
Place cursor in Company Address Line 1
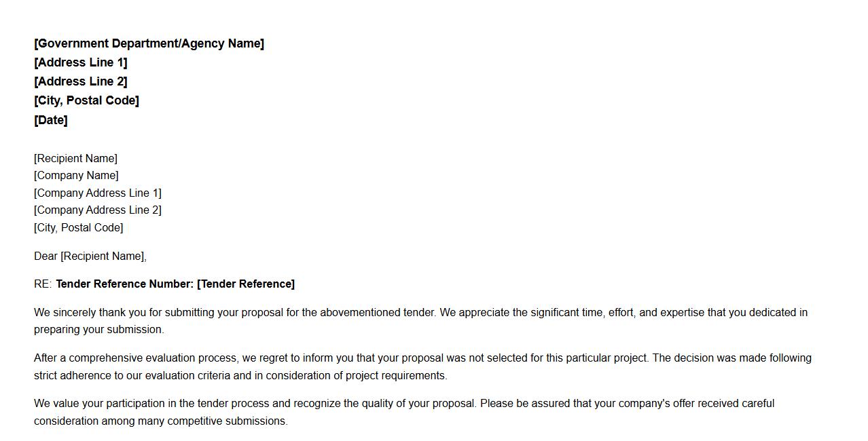click(x=98, y=193)
